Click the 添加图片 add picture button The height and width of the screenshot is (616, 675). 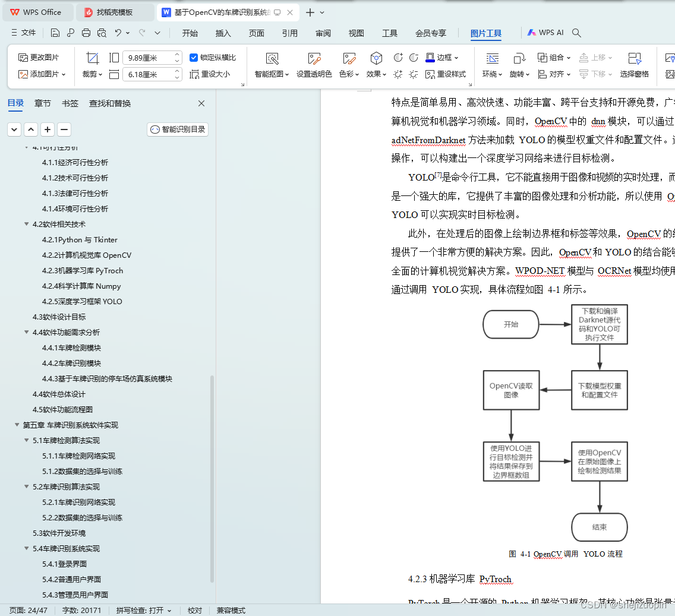[x=42, y=74]
